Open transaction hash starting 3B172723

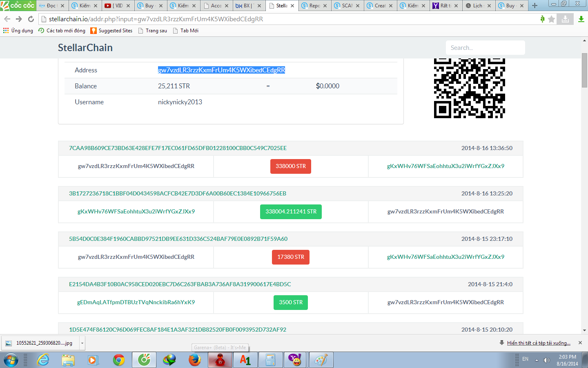tap(178, 193)
